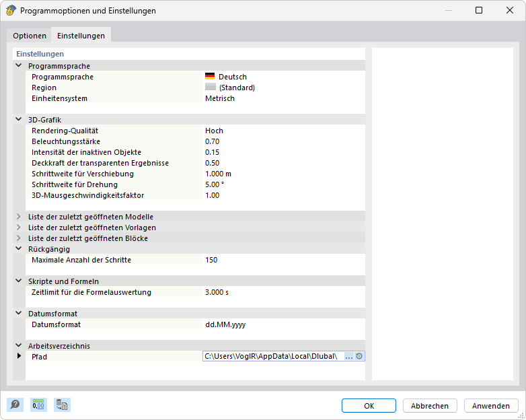
Task: Click the German flag icon next to Deutsch
Action: tap(210, 77)
